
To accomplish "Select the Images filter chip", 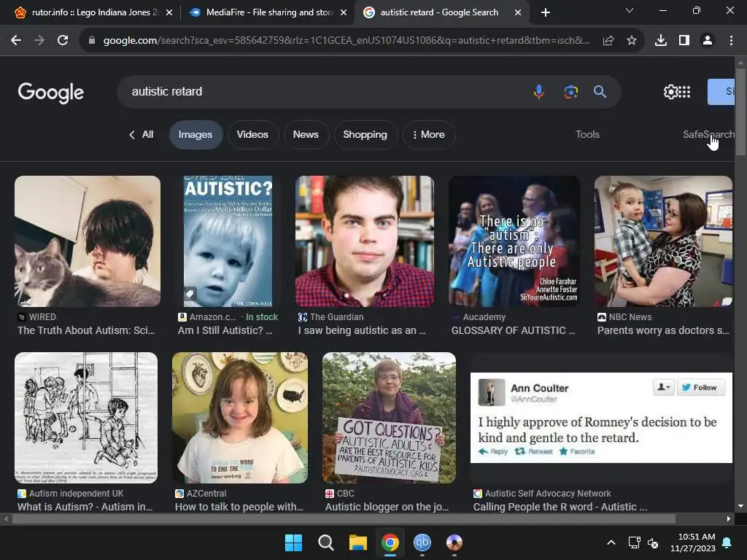I will [196, 135].
